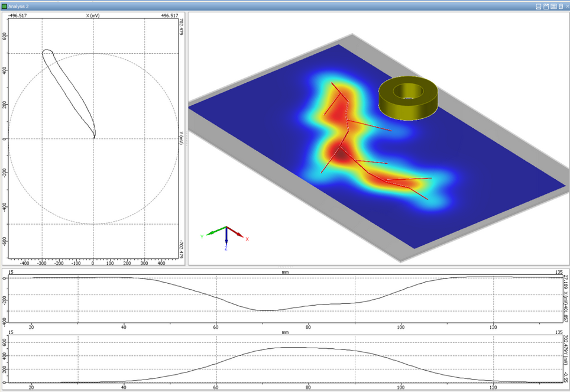Click the horizontal splitter below the 3D view
570x392 pixels.
[285, 267]
